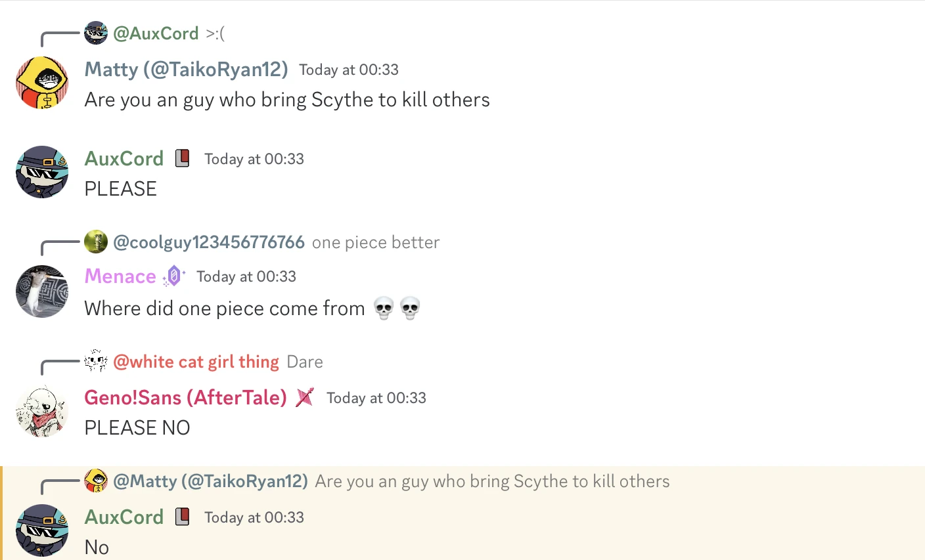The height and width of the screenshot is (560, 925).
Task: Click the red server tag badge beside AuxCord's name
Action: [x=182, y=158]
